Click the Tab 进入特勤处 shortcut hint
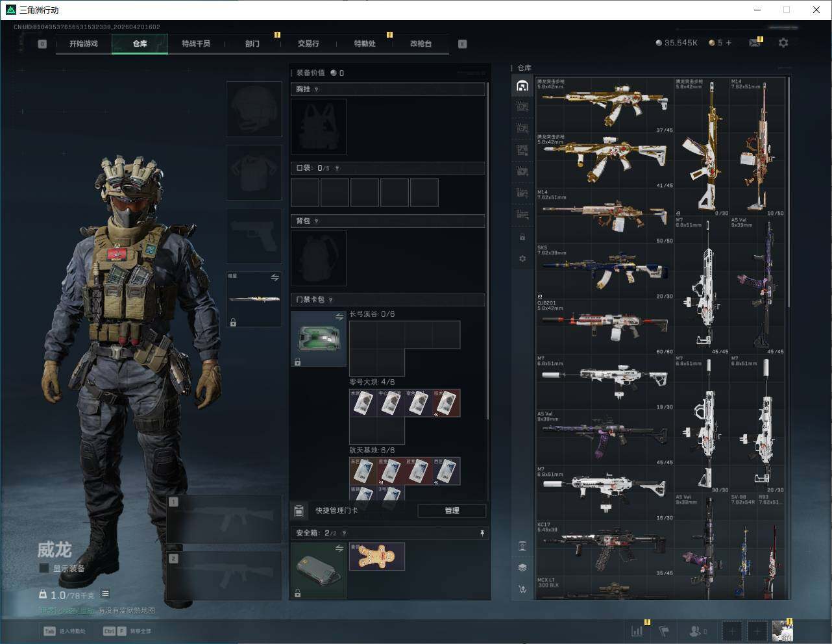 point(64,631)
